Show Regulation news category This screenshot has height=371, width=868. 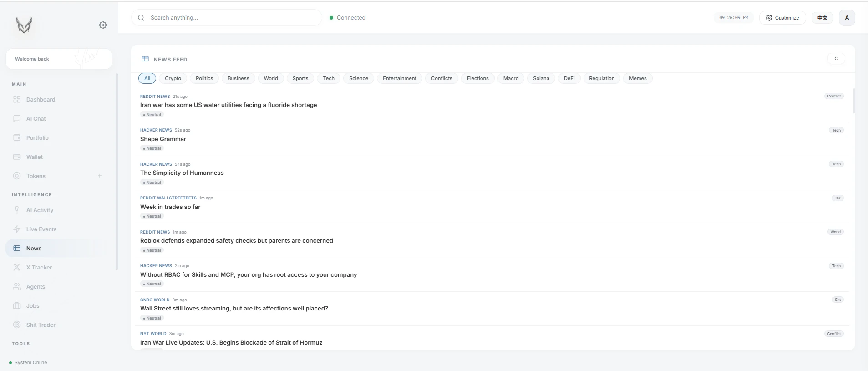click(602, 78)
